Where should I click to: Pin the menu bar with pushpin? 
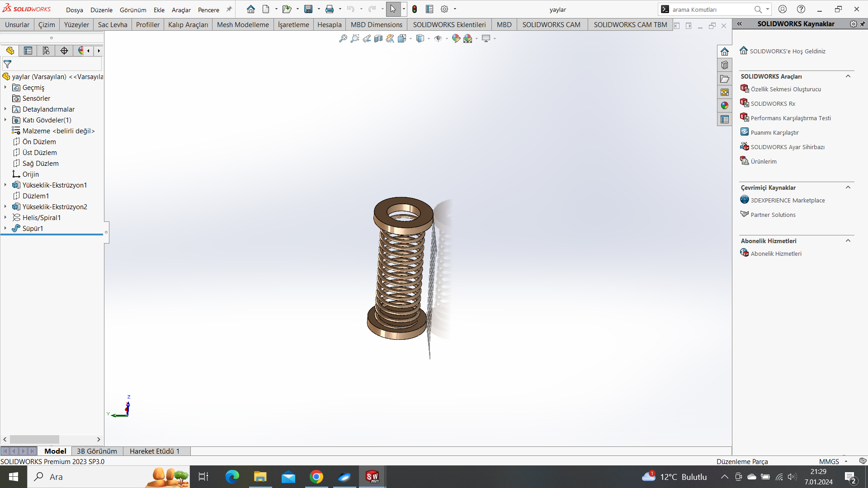(x=229, y=9)
